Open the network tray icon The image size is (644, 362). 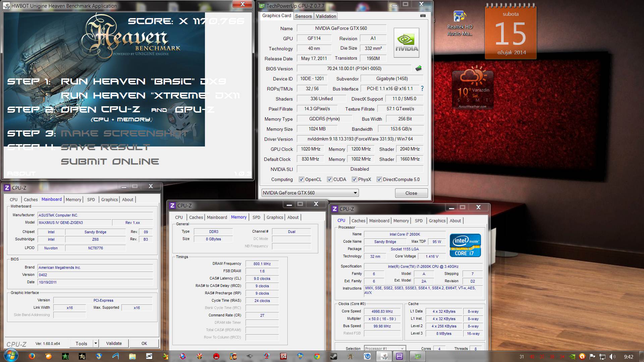602,356
